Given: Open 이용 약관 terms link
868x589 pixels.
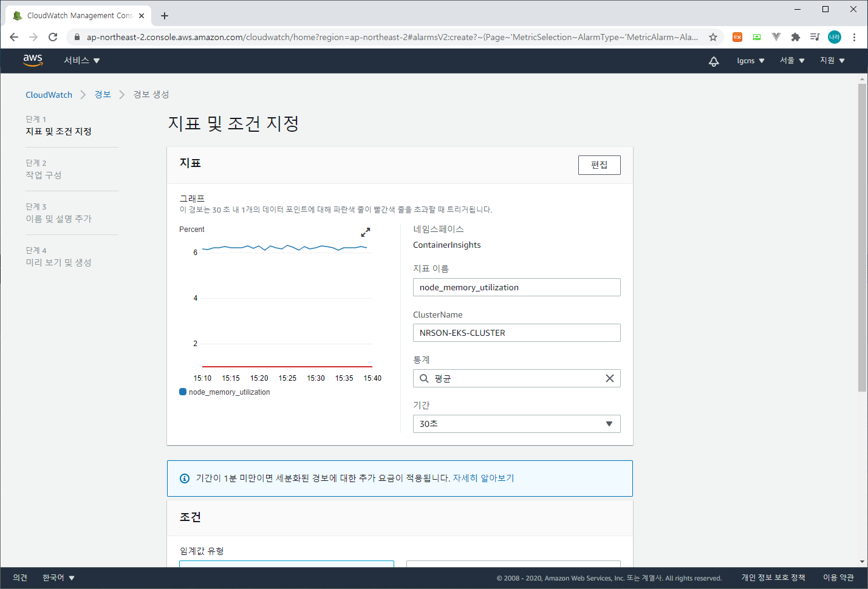Looking at the screenshot, I should [x=838, y=578].
